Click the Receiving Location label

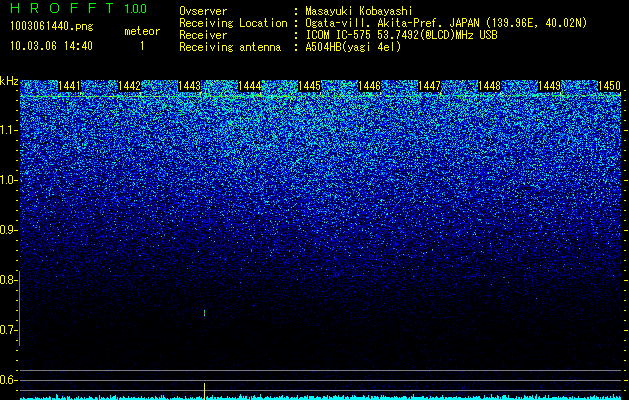point(233,23)
